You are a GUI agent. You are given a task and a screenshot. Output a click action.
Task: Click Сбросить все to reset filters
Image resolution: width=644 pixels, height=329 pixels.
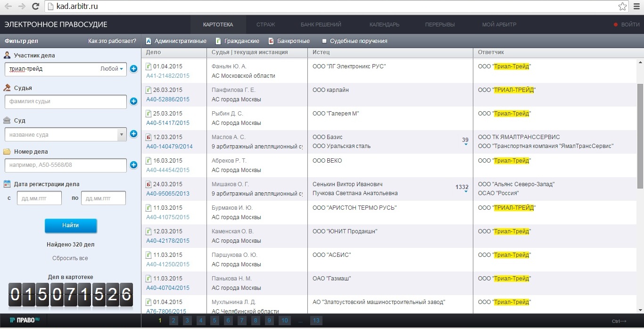(x=70, y=258)
